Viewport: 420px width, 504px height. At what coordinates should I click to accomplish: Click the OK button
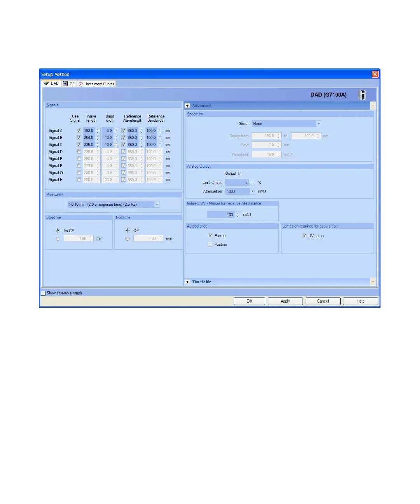coord(249,301)
